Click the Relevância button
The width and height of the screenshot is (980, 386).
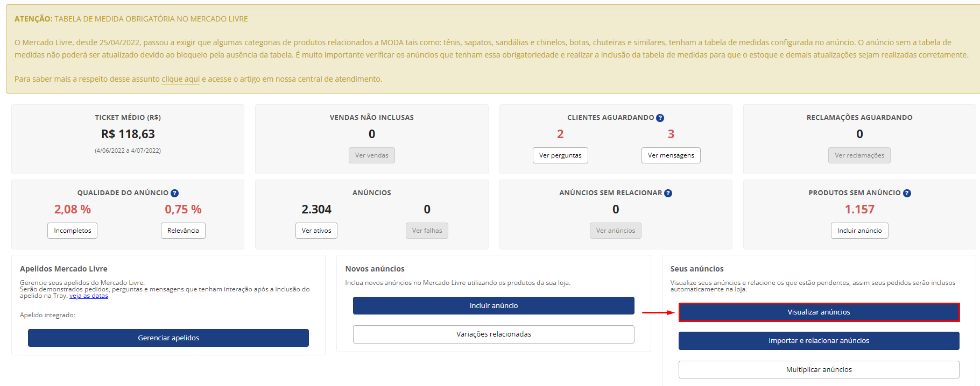click(183, 231)
